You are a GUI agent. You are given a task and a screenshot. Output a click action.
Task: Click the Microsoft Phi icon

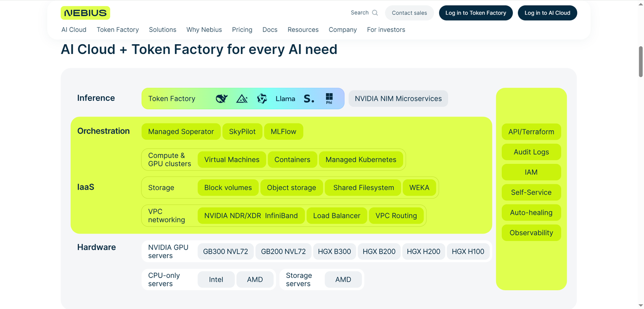point(329,99)
